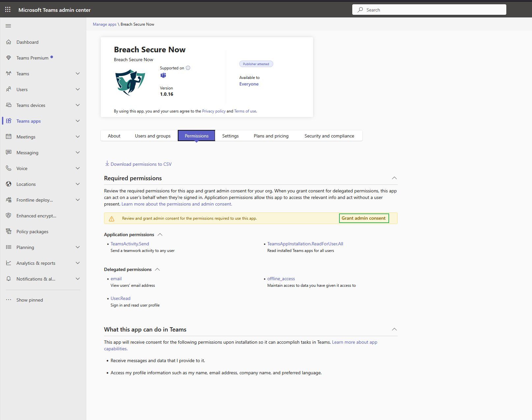Click the Teams Premium diamond icon
The image size is (532, 420).
coord(9,58)
